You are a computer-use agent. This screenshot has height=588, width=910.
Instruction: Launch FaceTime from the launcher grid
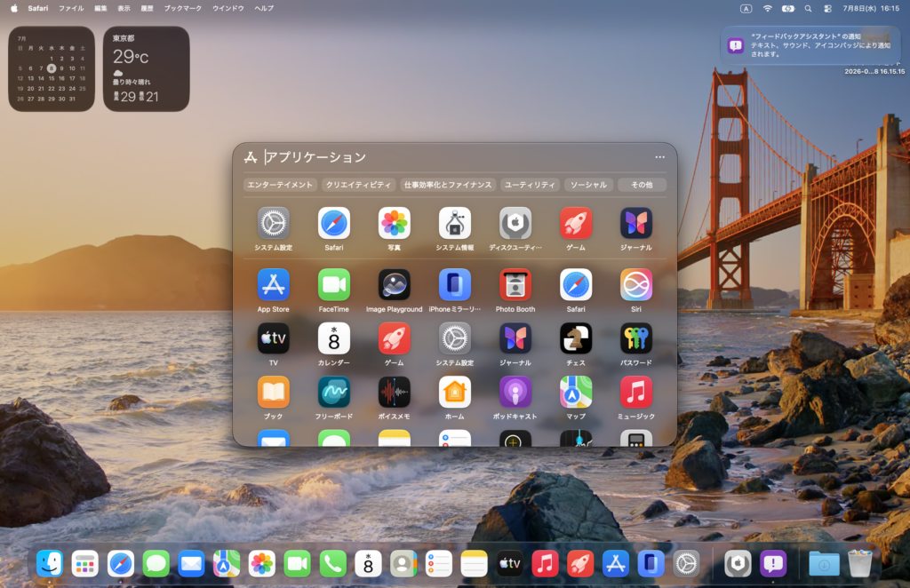coord(334,285)
